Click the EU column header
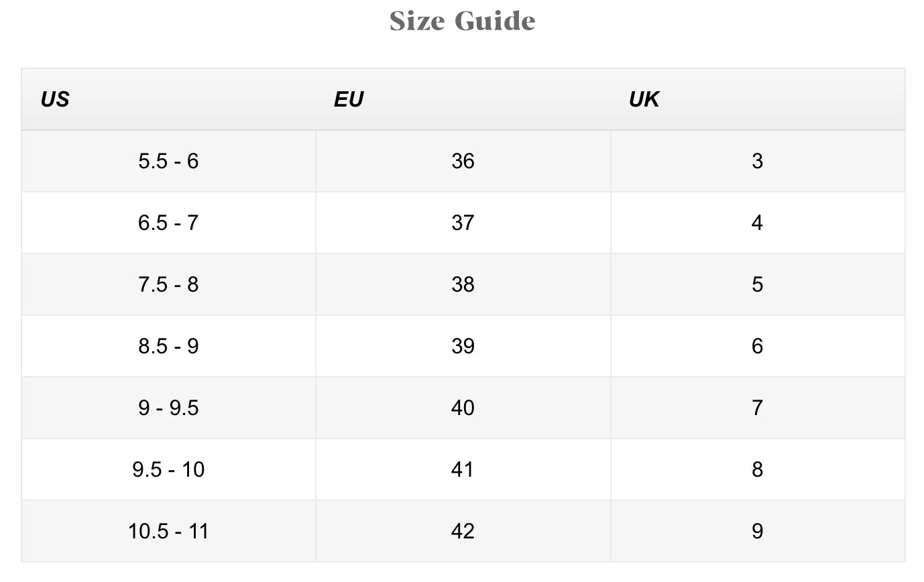Screen dimensions: 924x582 (x=348, y=99)
